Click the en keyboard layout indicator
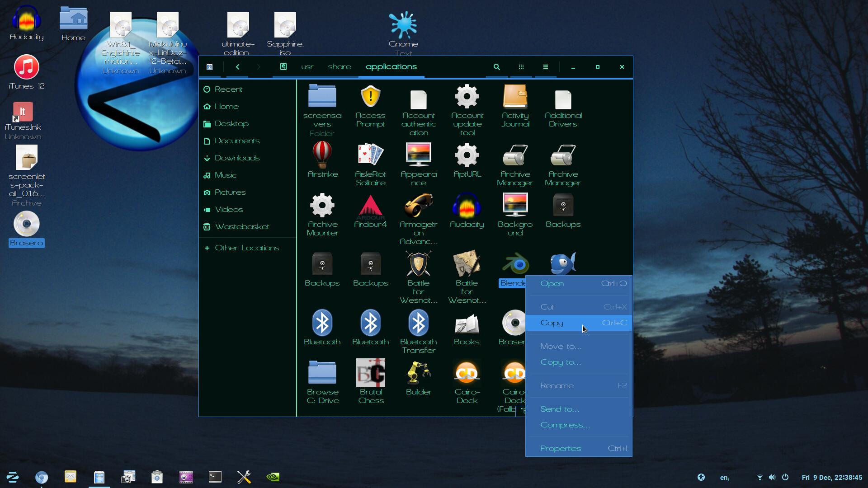The width and height of the screenshot is (868, 488). pyautogui.click(x=725, y=477)
